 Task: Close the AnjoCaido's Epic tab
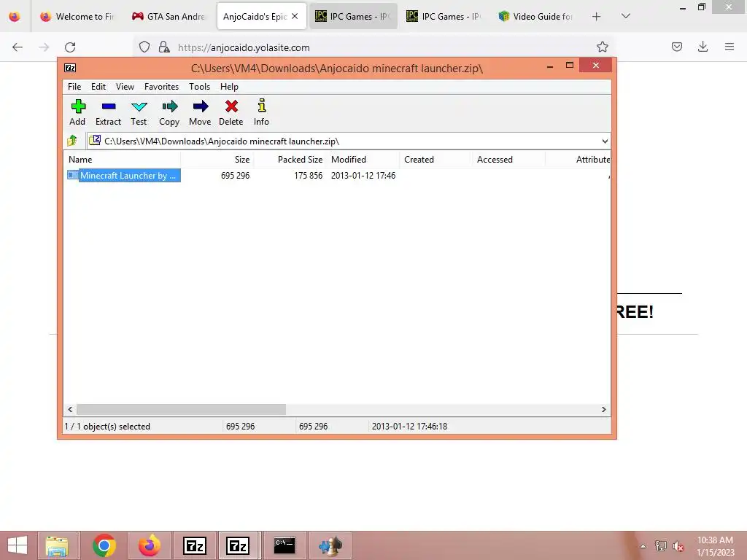point(295,16)
